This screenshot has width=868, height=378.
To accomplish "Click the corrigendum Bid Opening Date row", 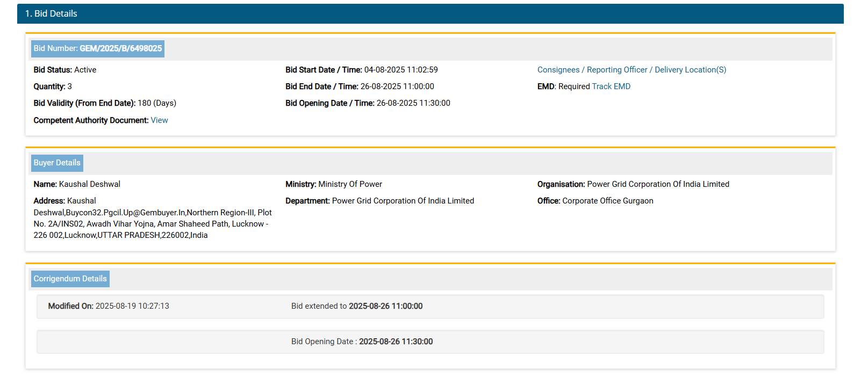I will [x=362, y=341].
